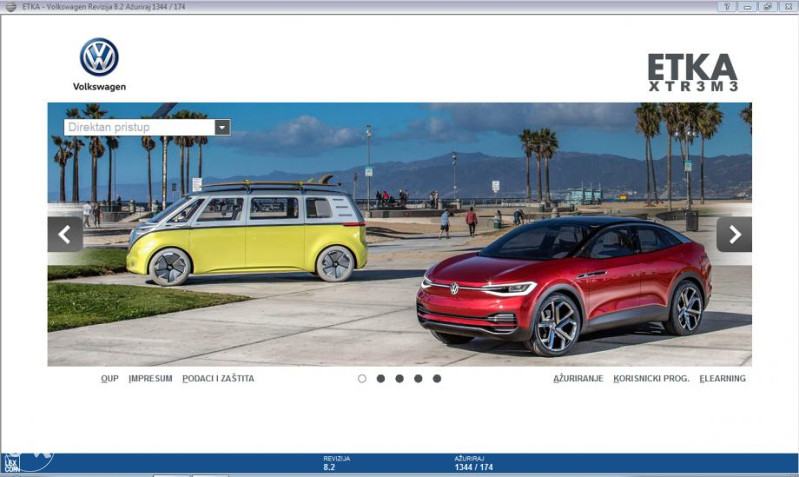
Task: Click AŽURIRAJ 1344 / 174 status entry
Action: point(473,463)
